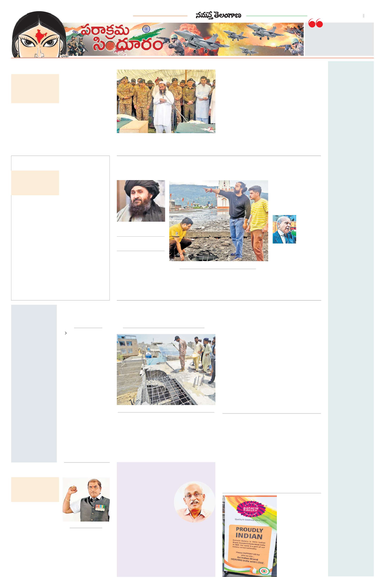Open the bearded man in black turban photo
385x588 pixels.
pos(141,201)
